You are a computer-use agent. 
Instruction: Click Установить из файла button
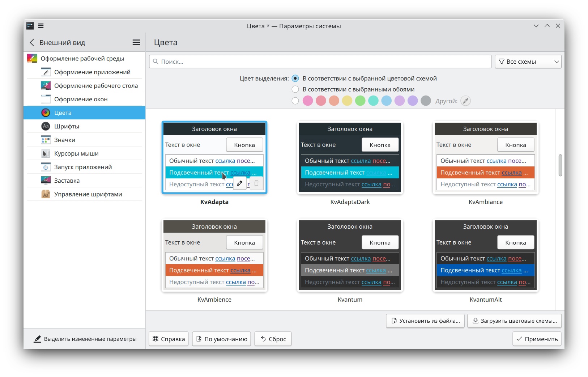[425, 321]
